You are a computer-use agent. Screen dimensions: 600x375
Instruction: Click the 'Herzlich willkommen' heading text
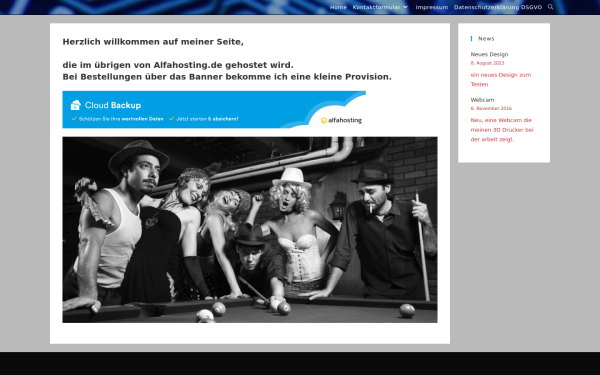[x=153, y=42]
